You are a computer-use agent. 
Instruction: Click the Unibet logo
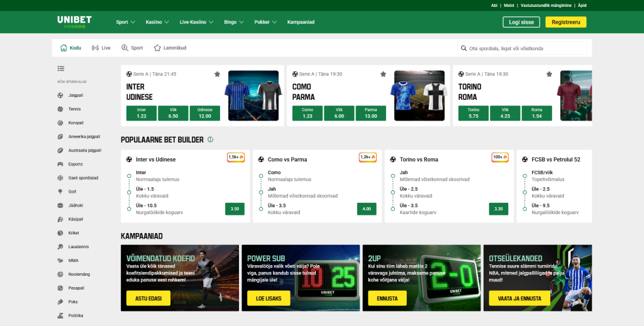click(x=74, y=22)
